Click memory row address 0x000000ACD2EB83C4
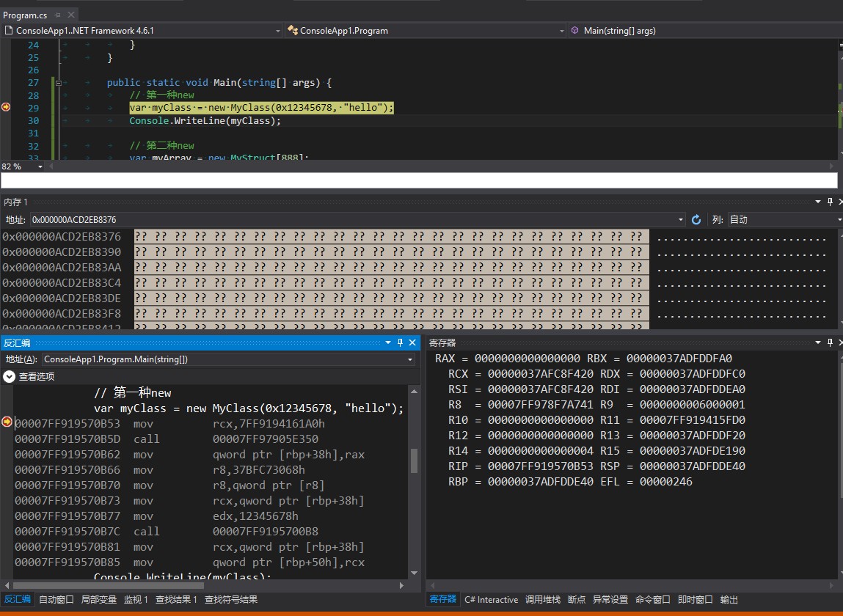The image size is (843, 616). click(x=62, y=283)
